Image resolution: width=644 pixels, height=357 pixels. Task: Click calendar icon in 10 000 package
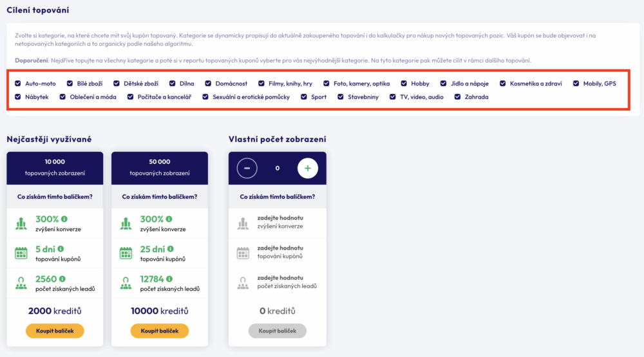(x=21, y=253)
